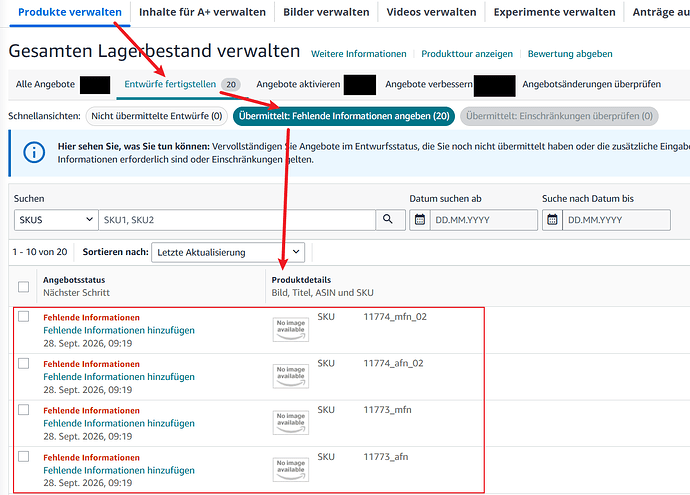Open the Produkttour anzeigen link
The image size is (690, 495).
(467, 54)
